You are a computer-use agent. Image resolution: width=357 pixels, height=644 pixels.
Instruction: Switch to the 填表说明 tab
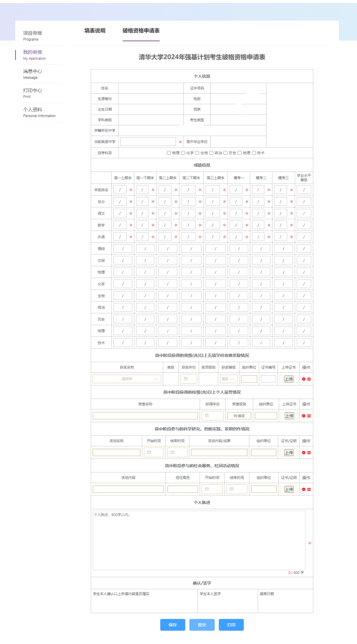tap(95, 31)
